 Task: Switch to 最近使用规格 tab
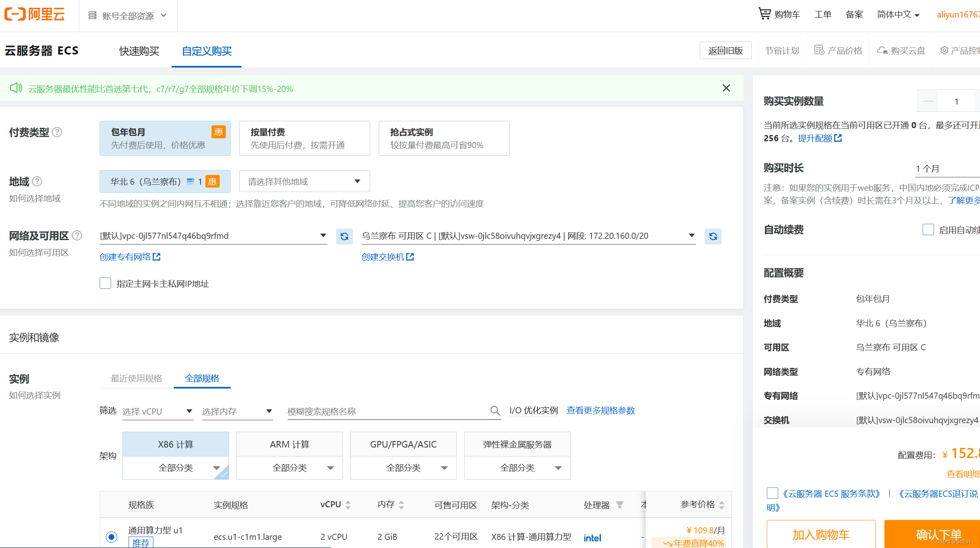coord(136,378)
